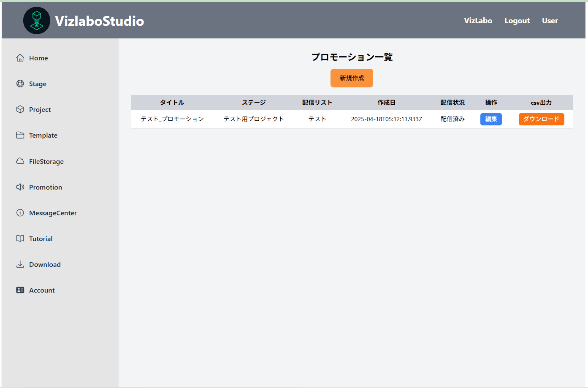Open Template using the folder icon
The width and height of the screenshot is (588, 388).
(x=20, y=135)
